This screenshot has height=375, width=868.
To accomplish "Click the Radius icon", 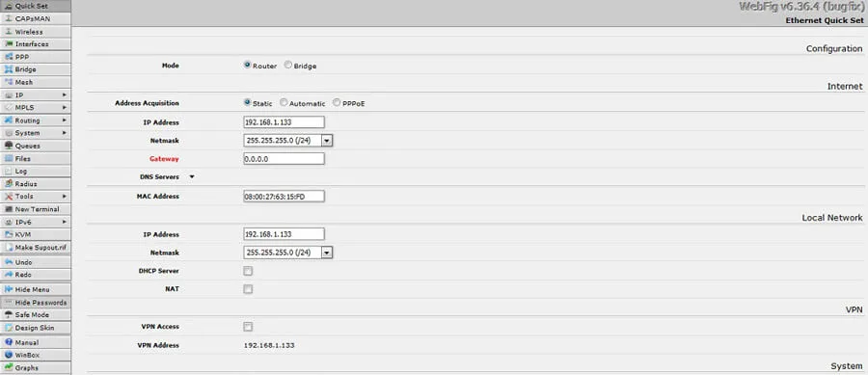I will (x=9, y=183).
